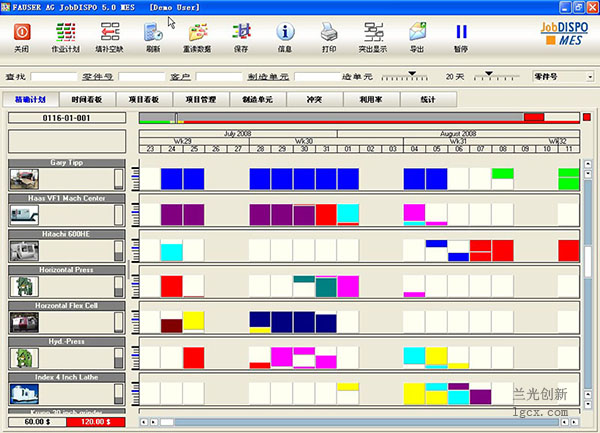Click the Gary Tipp resource header
Image resolution: width=600 pixels, height=433 pixels.
(x=67, y=162)
